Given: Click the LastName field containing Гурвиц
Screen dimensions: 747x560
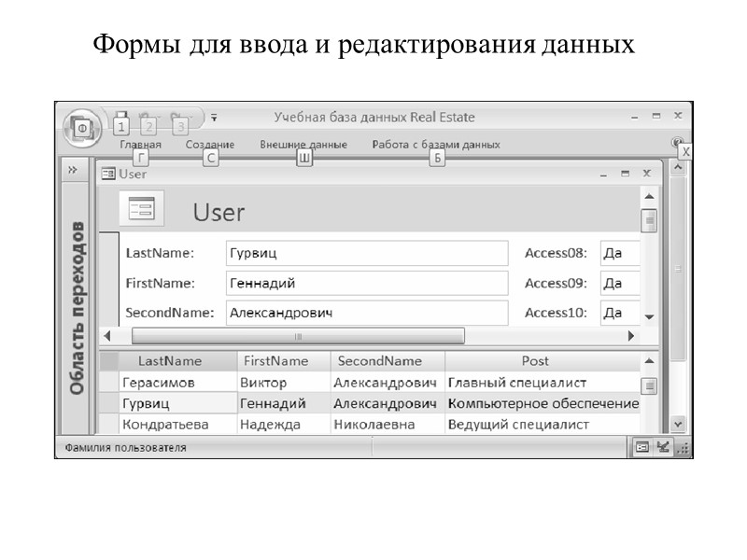Looking at the screenshot, I should (367, 253).
